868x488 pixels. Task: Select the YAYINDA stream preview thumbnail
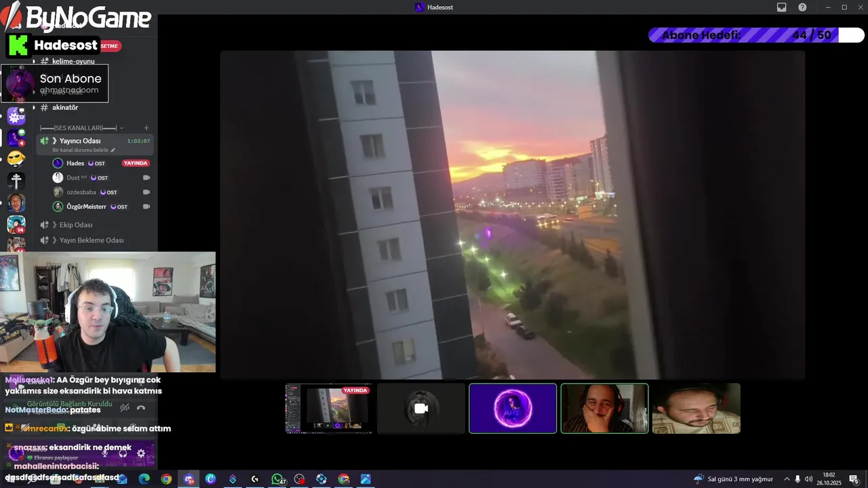tap(329, 409)
